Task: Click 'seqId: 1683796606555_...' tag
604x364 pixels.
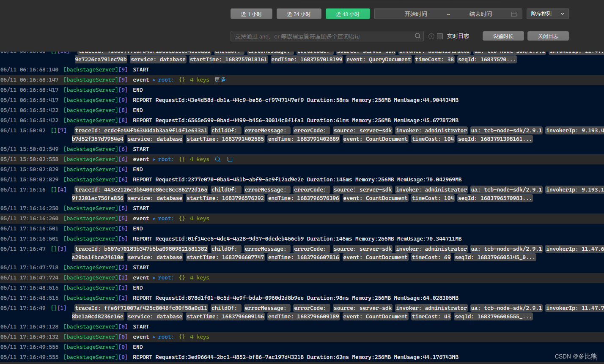Action: click(x=493, y=317)
